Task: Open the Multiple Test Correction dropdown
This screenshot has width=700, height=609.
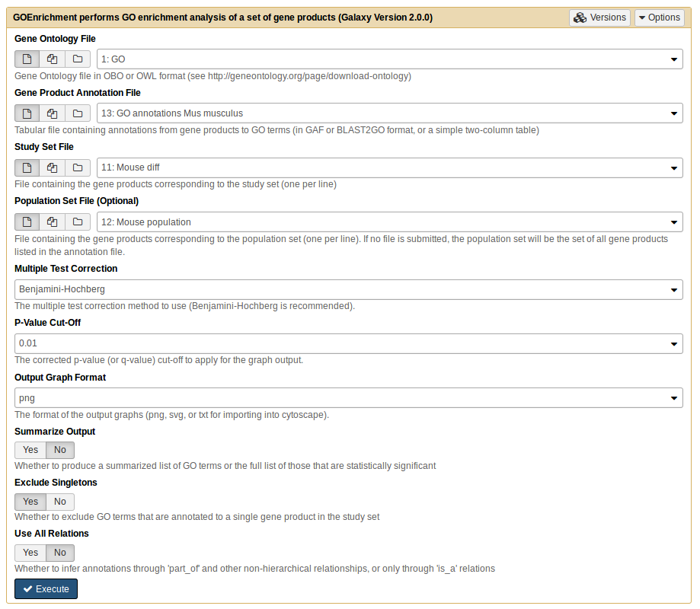Action: click(349, 289)
